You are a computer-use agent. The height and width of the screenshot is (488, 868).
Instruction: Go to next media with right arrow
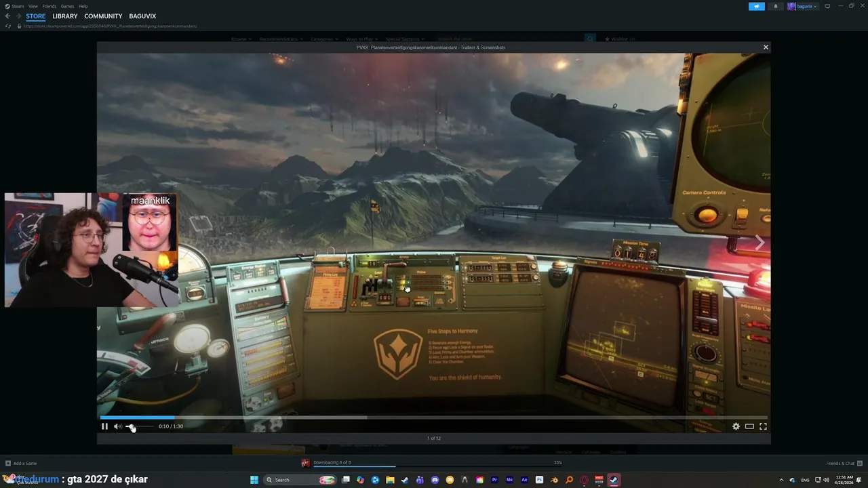[x=759, y=243]
